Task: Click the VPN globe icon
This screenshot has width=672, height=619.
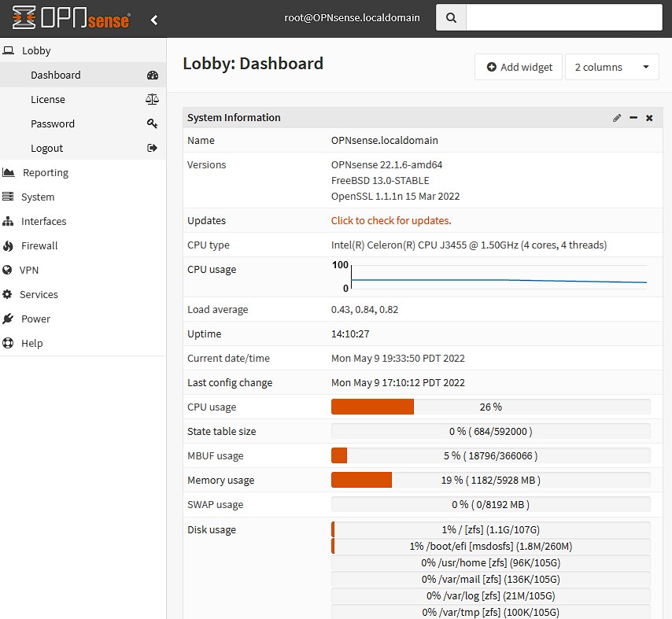Action: coord(8,270)
